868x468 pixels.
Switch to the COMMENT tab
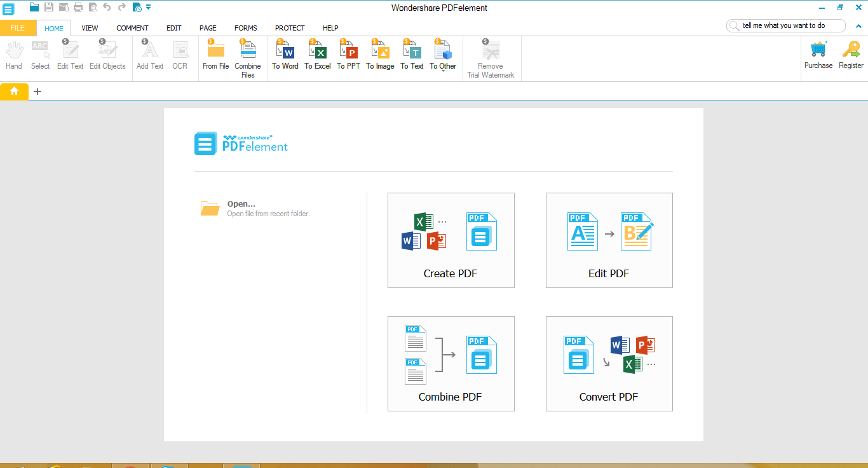coord(132,28)
